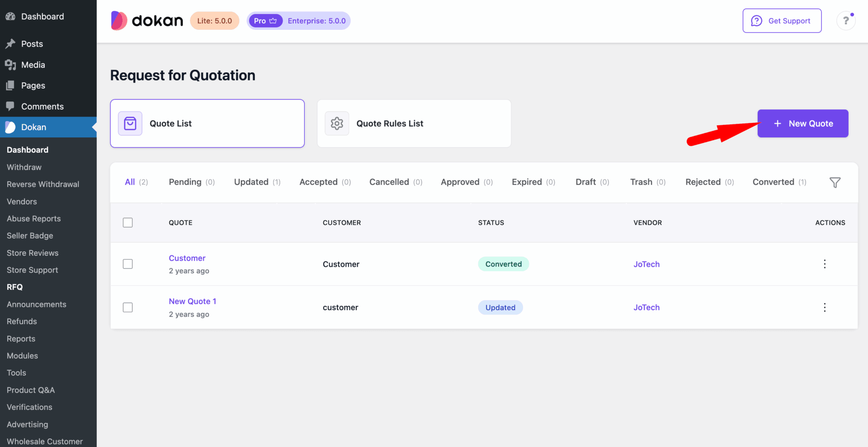This screenshot has width=868, height=447.
Task: Click the filter funnel icon
Action: click(835, 182)
